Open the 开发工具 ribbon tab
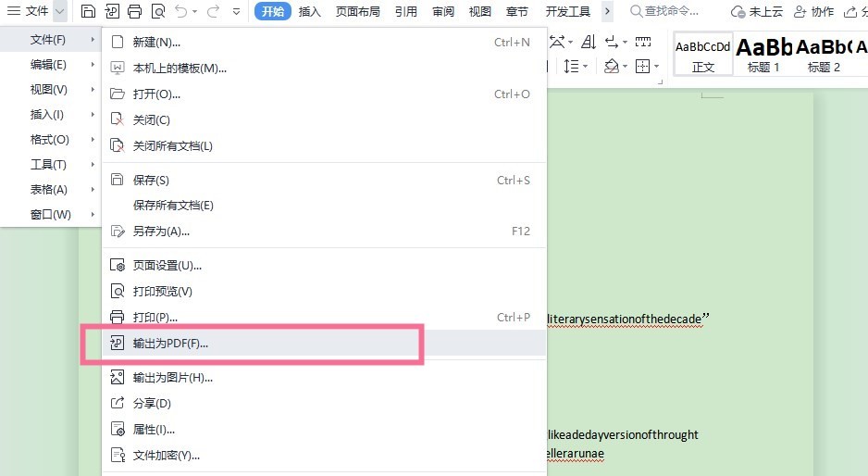 click(x=568, y=11)
